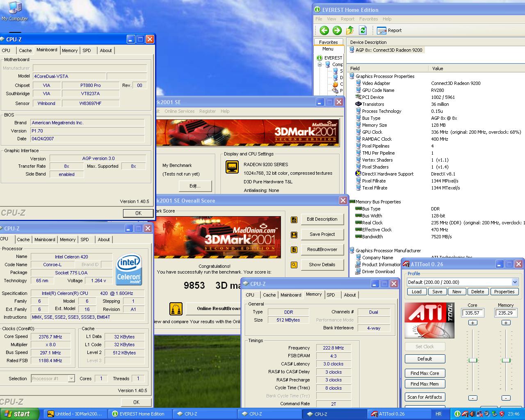Image resolution: width=525 pixels, height=420 pixels.
Task: Click the display settings monitor icon in 3DMark
Action: pos(232,167)
